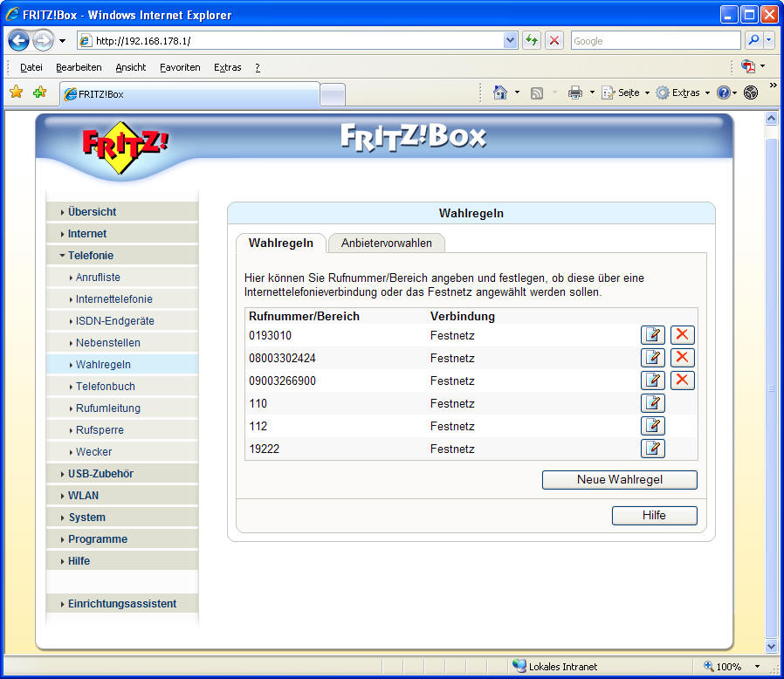Expand the USB-Zubehör sidebar section
Screen dimensions: 784x679
(x=122, y=474)
